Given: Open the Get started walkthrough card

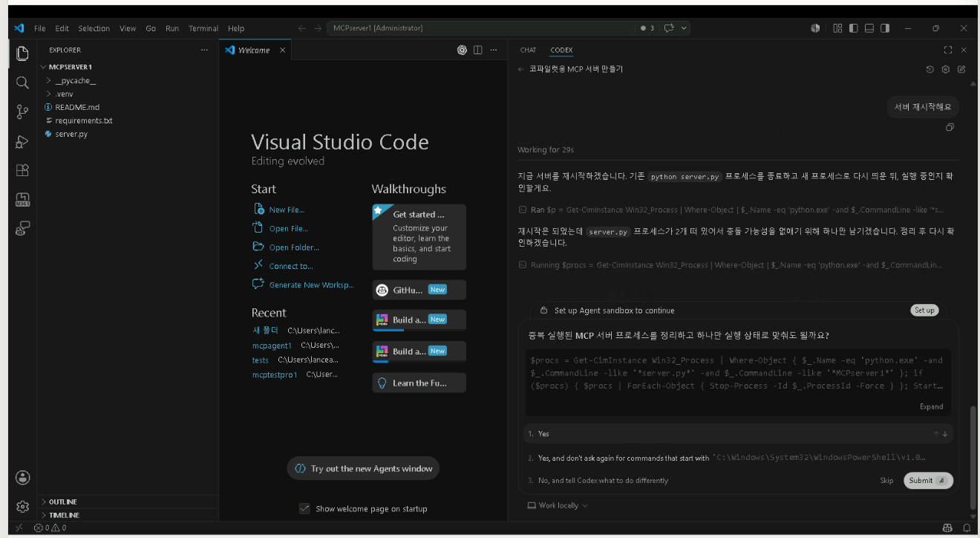Looking at the screenshot, I should pyautogui.click(x=419, y=237).
